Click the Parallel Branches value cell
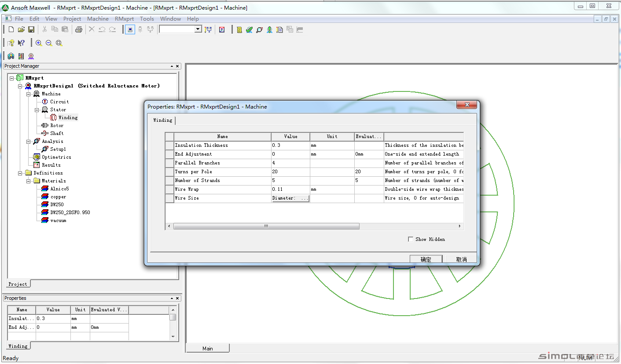 coord(290,163)
